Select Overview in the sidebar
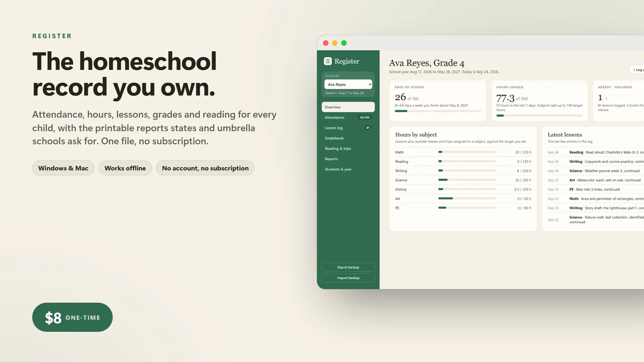Viewport: 644px width, 362px height. click(348, 107)
